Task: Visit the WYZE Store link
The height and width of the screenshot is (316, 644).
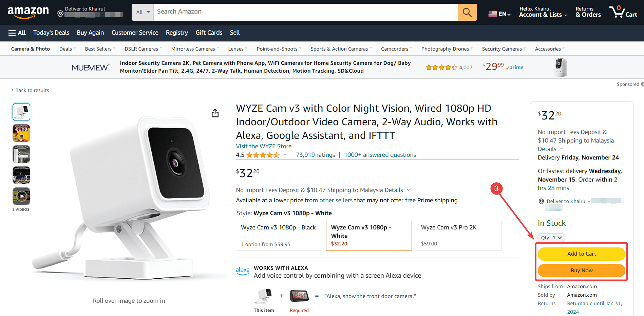Action: click(x=264, y=146)
